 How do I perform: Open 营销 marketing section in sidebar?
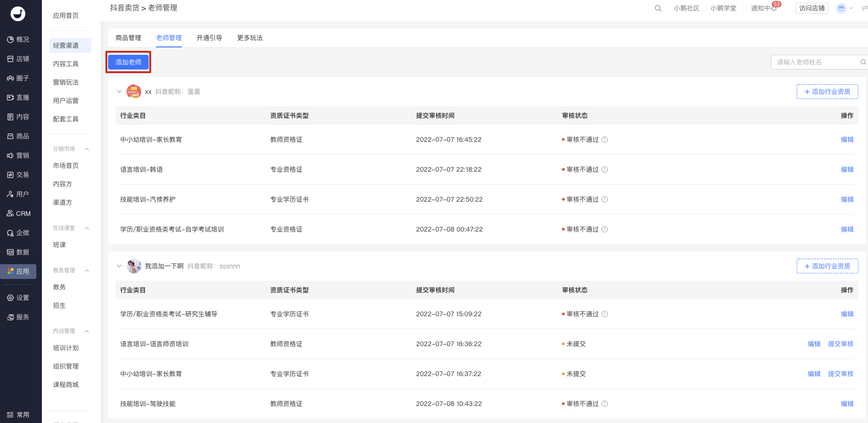18,156
